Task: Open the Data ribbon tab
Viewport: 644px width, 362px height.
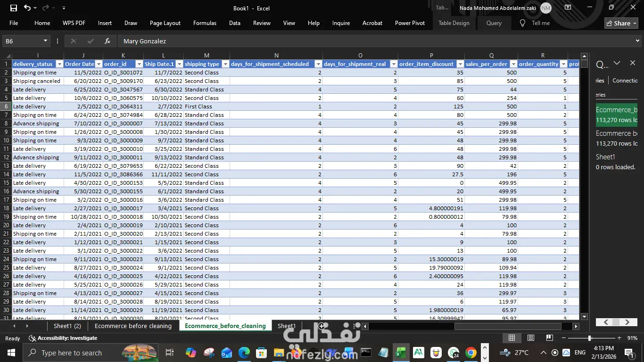Action: tap(235, 23)
